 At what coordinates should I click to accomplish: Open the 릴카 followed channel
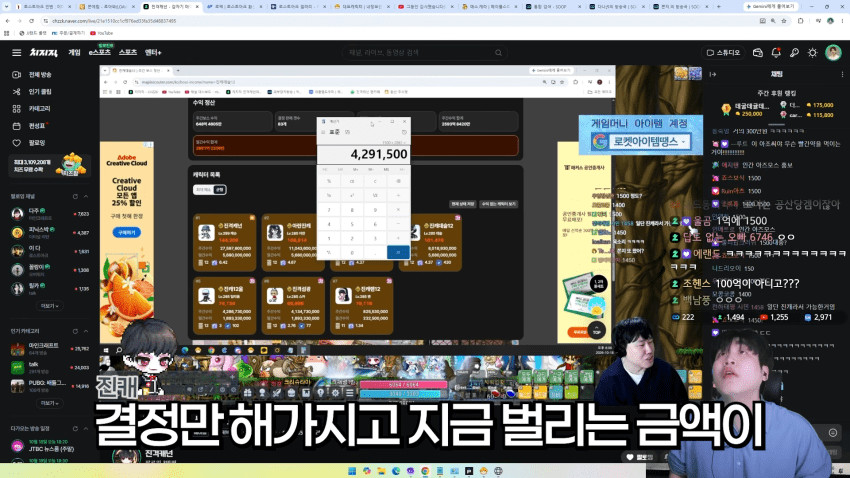tap(49, 288)
